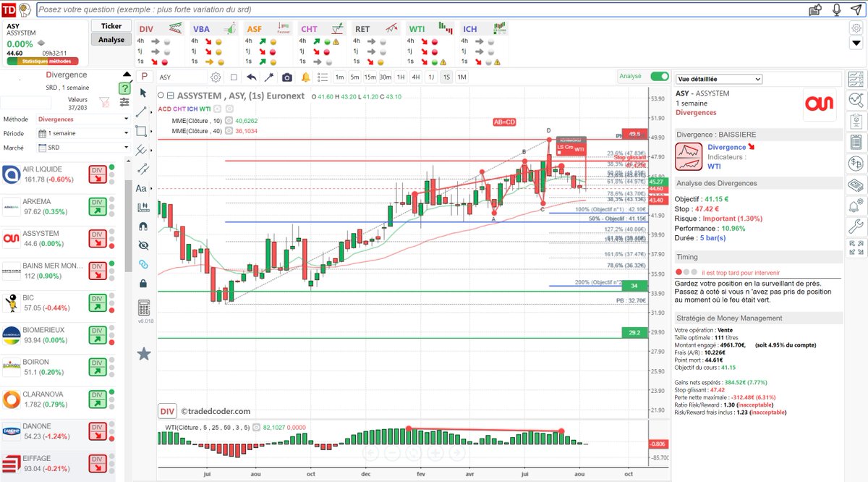
Task: Click the Analyse button near Ticker
Action: click(x=111, y=39)
